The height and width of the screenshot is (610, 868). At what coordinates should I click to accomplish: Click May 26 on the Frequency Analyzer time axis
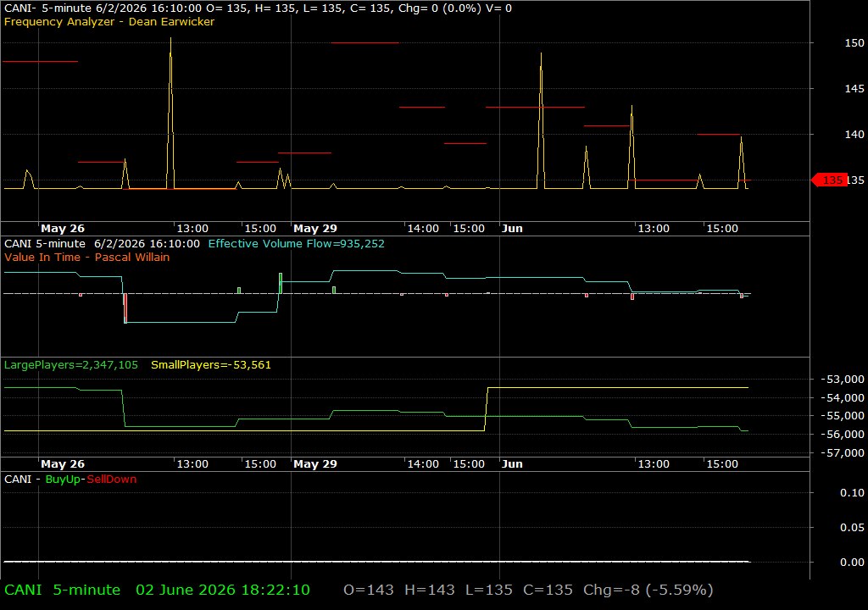(63, 229)
